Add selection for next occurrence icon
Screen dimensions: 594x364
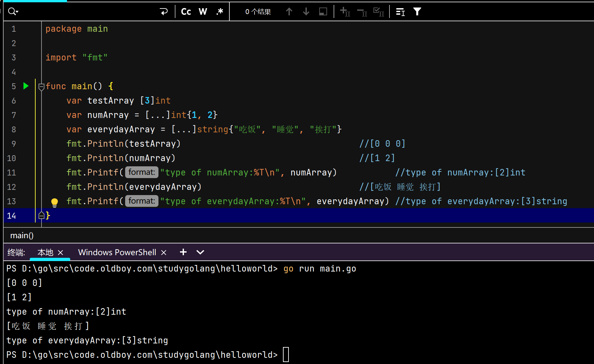click(345, 12)
